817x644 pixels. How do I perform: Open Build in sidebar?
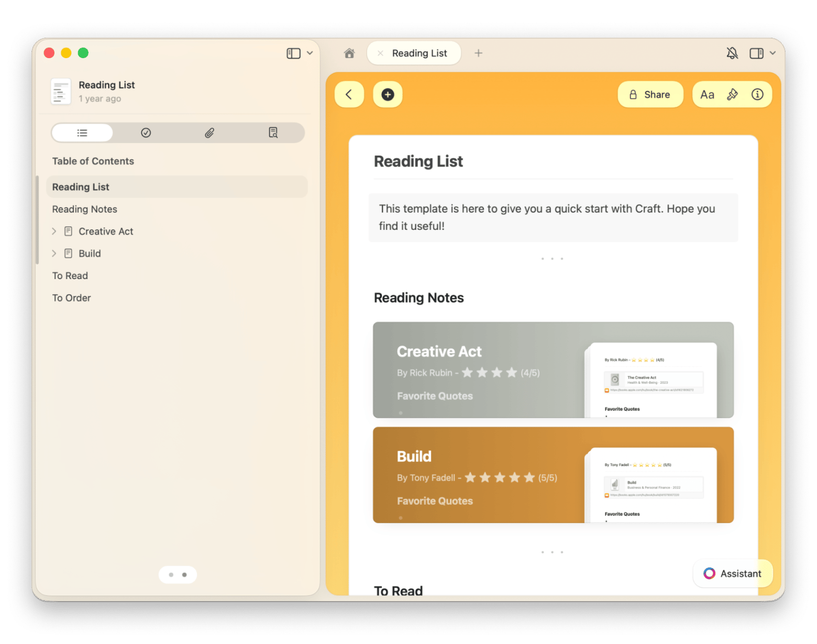pos(90,253)
